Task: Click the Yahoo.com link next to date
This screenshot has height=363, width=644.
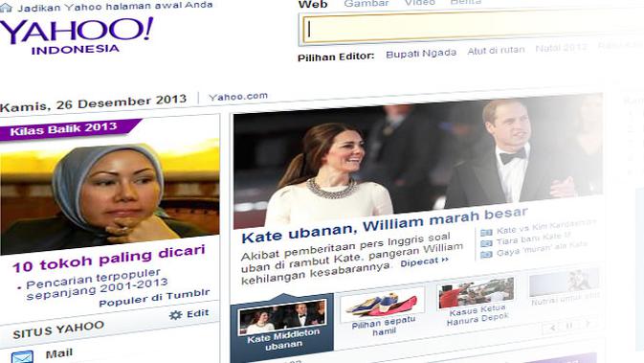Action: [x=238, y=97]
